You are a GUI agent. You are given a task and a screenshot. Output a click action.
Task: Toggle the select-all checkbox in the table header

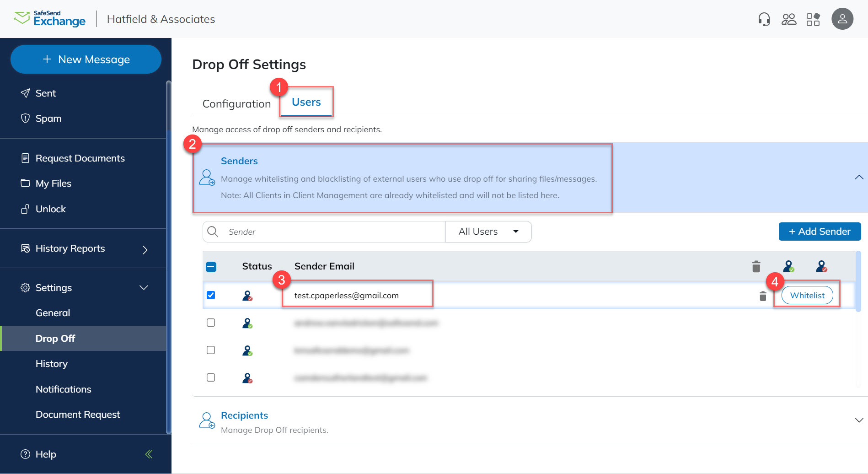(x=211, y=266)
